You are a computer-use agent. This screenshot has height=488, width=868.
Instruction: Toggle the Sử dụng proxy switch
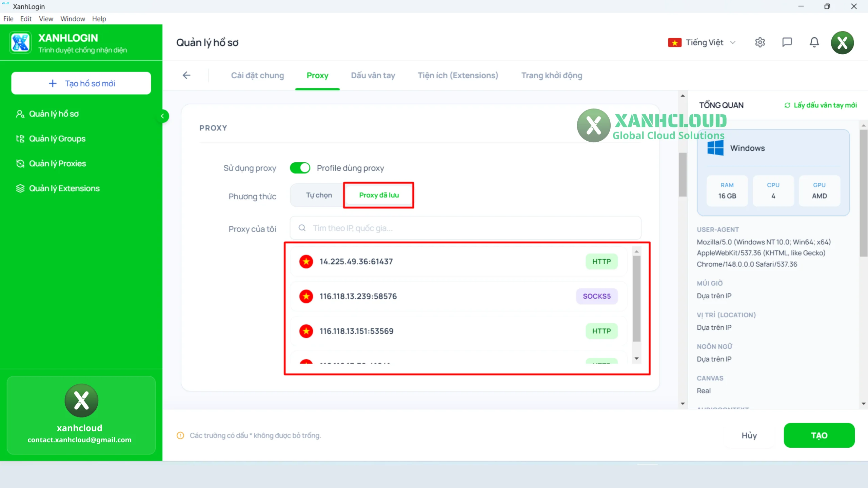click(300, 168)
